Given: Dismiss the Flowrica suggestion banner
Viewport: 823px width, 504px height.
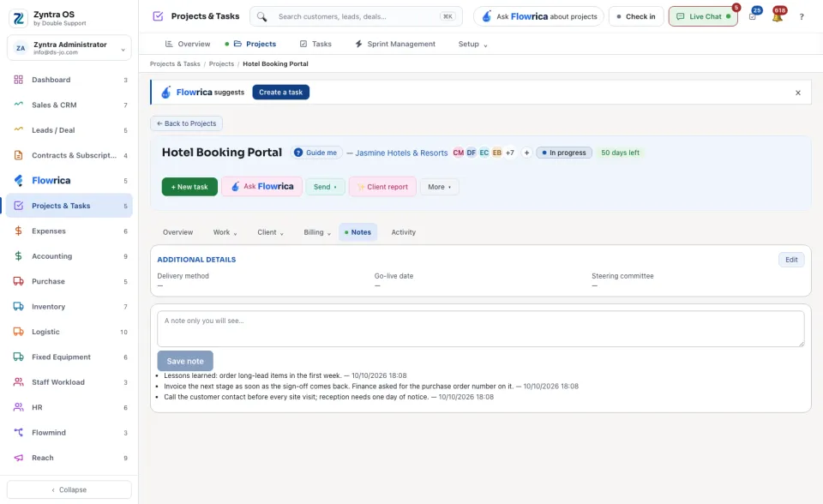Looking at the screenshot, I should coord(798,93).
